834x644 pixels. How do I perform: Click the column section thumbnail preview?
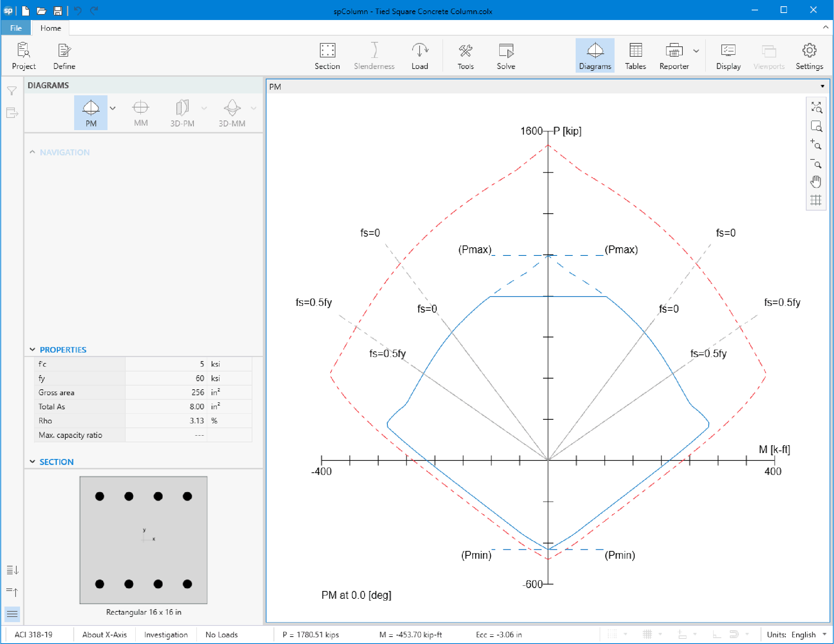(x=143, y=540)
